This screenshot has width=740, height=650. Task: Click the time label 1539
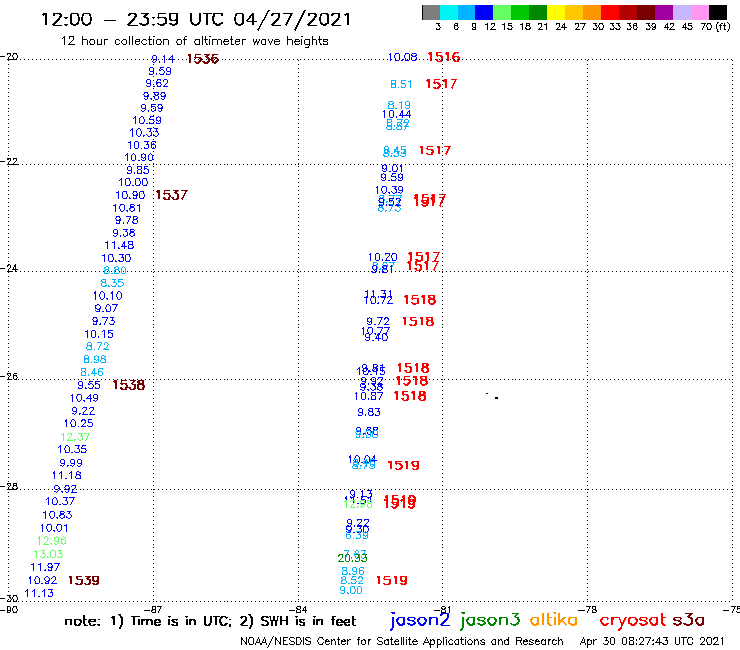tap(84, 580)
